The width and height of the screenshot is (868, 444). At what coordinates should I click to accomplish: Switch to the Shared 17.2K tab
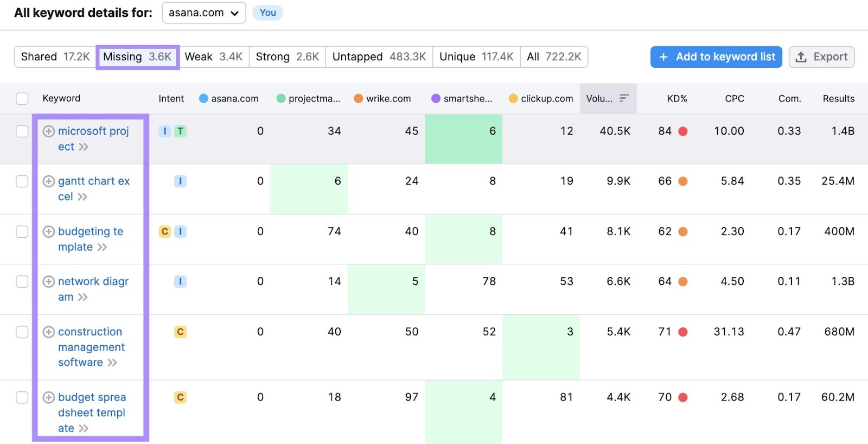click(55, 56)
